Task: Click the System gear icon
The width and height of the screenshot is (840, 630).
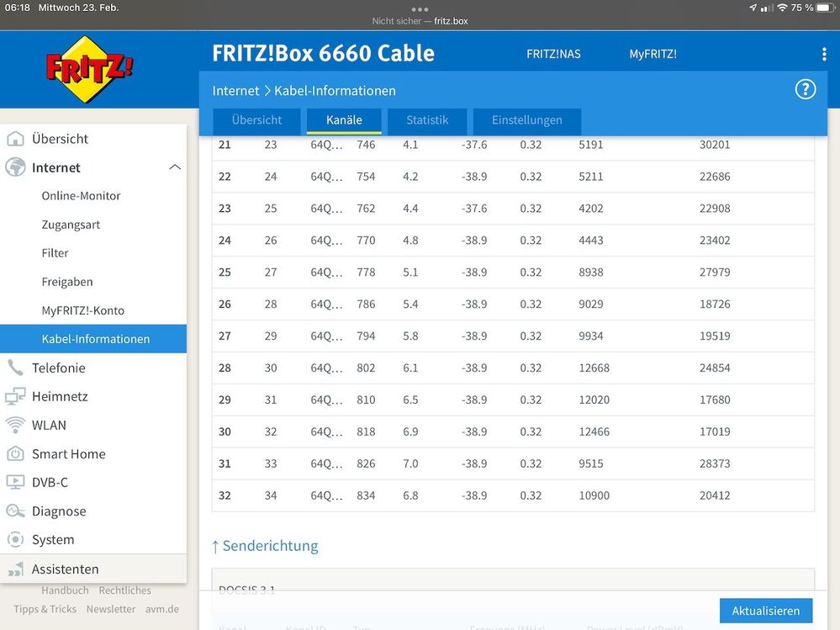Action: (16, 539)
